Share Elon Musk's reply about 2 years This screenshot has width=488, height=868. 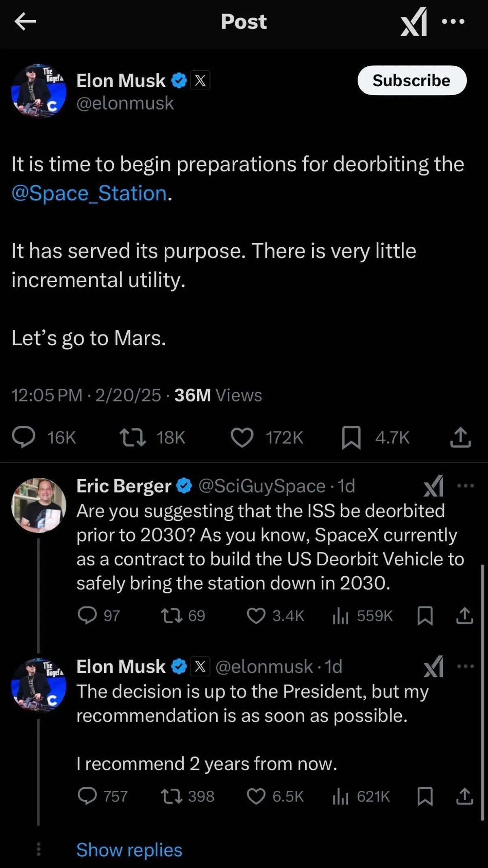point(464,796)
